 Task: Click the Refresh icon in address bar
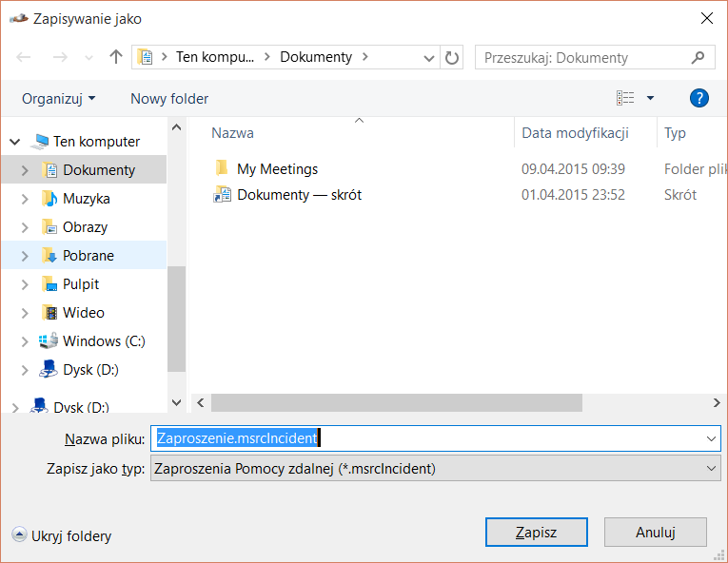(x=452, y=57)
